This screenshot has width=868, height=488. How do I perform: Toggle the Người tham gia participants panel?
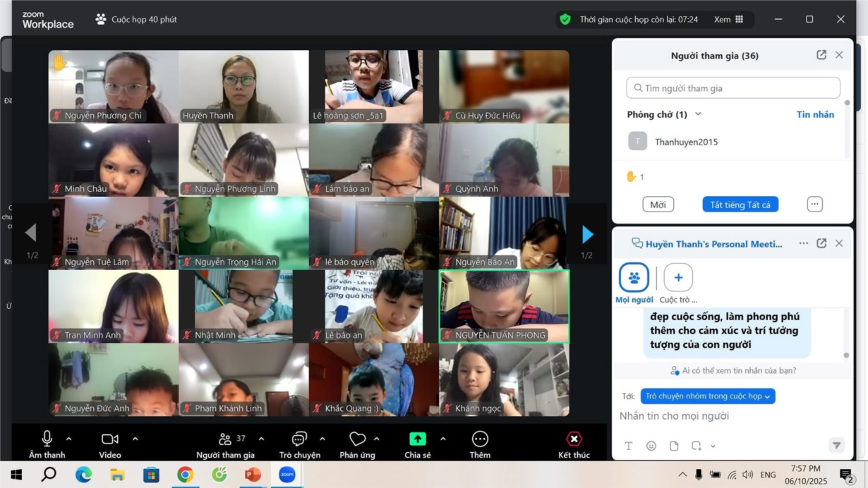[x=225, y=439]
